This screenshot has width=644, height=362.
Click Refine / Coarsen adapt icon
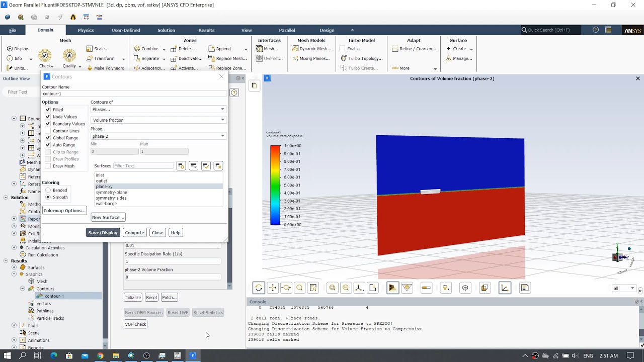click(395, 49)
